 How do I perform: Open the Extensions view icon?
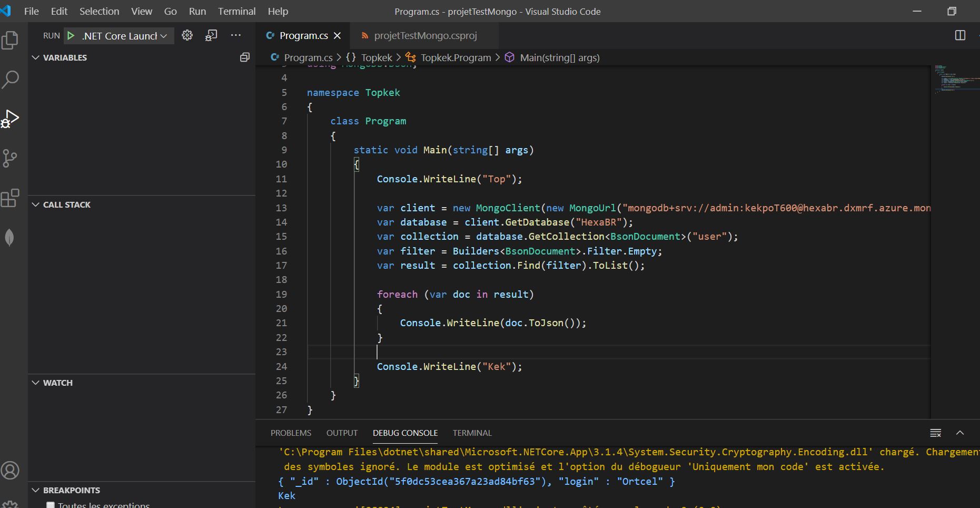click(11, 198)
